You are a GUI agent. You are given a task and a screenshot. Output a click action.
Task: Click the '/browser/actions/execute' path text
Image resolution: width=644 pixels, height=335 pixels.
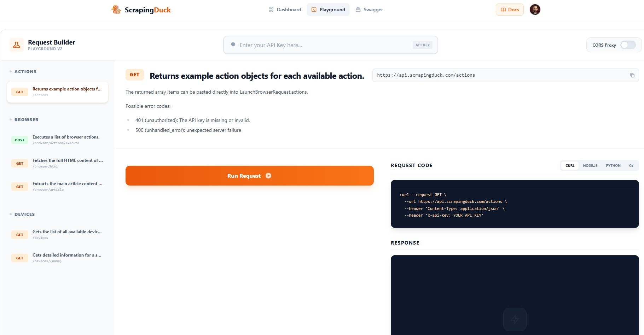[x=56, y=143]
